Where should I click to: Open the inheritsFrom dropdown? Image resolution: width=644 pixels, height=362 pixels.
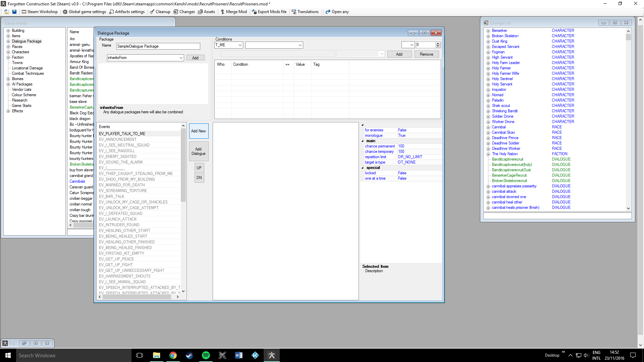click(181, 58)
